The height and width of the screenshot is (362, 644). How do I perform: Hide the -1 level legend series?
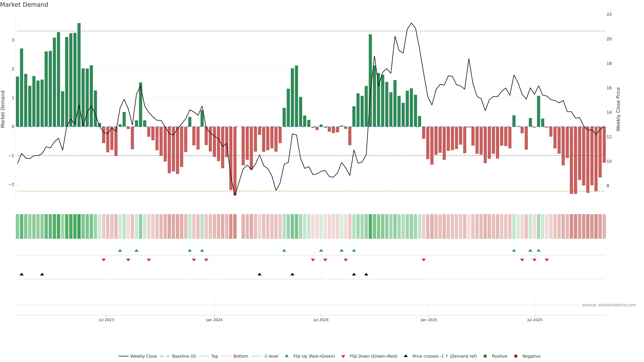point(271,356)
